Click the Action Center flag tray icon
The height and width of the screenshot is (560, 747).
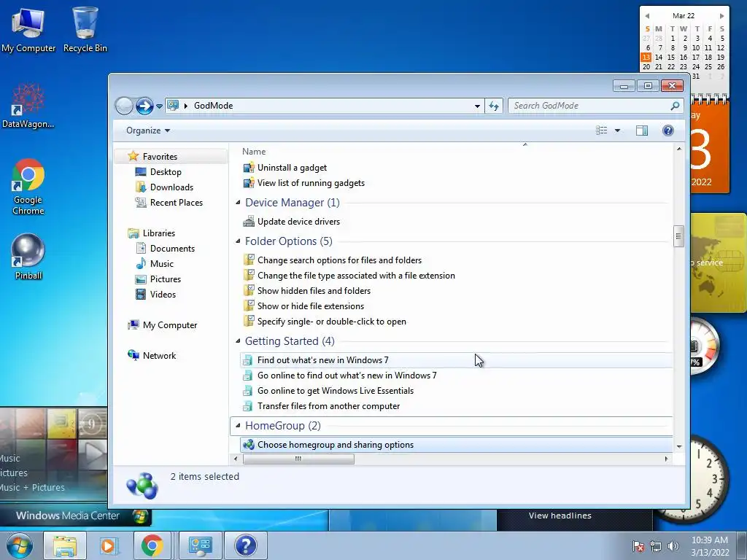638,546
